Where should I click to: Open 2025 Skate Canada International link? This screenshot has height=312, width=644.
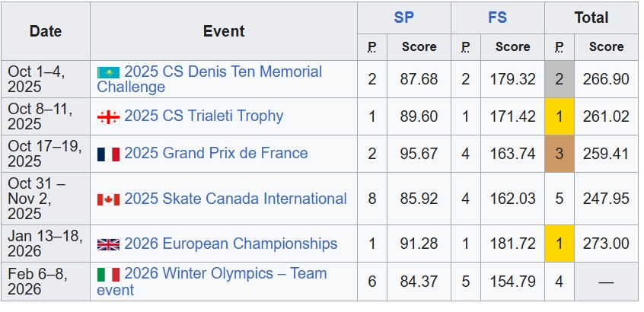235,199
